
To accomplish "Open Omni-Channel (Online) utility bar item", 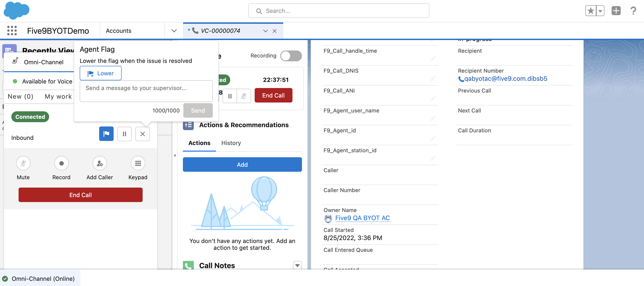I will [40, 279].
